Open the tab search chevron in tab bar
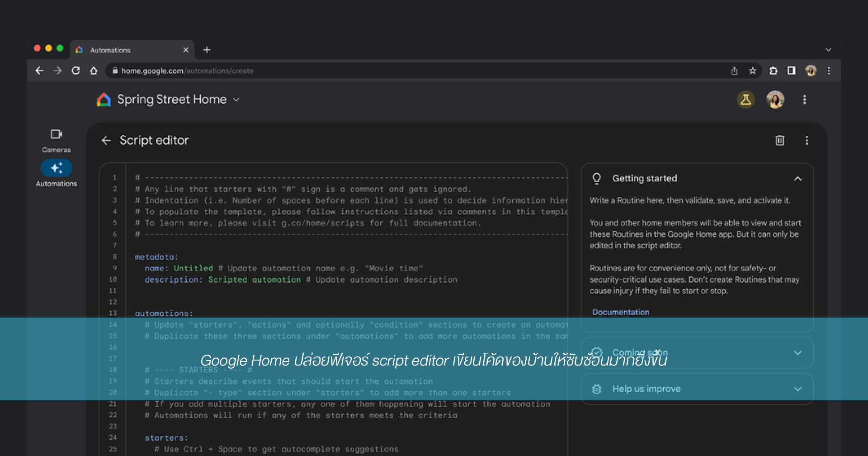 (828, 50)
